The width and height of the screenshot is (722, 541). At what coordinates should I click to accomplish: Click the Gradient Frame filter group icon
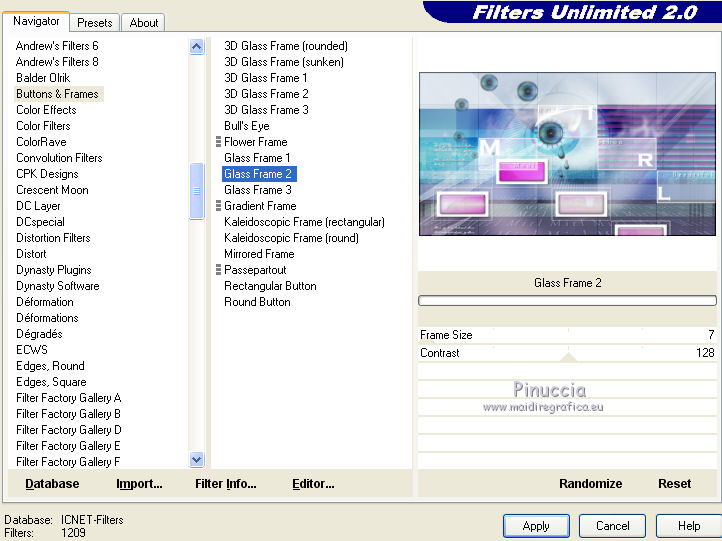tap(218, 206)
